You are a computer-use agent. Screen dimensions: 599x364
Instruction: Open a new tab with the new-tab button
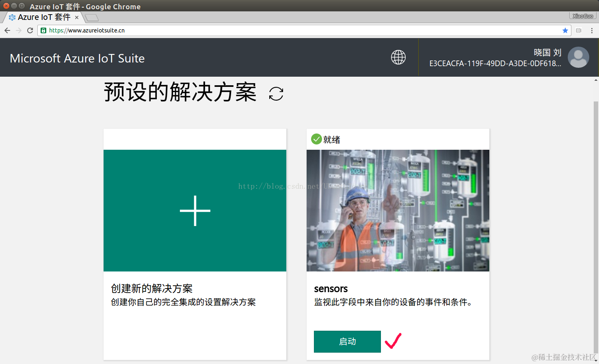pyautogui.click(x=92, y=17)
